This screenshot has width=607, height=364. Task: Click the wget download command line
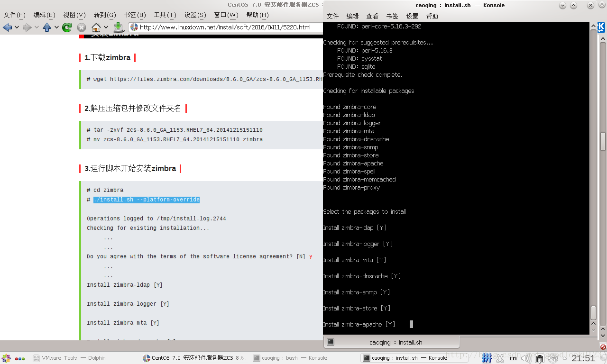click(x=204, y=79)
